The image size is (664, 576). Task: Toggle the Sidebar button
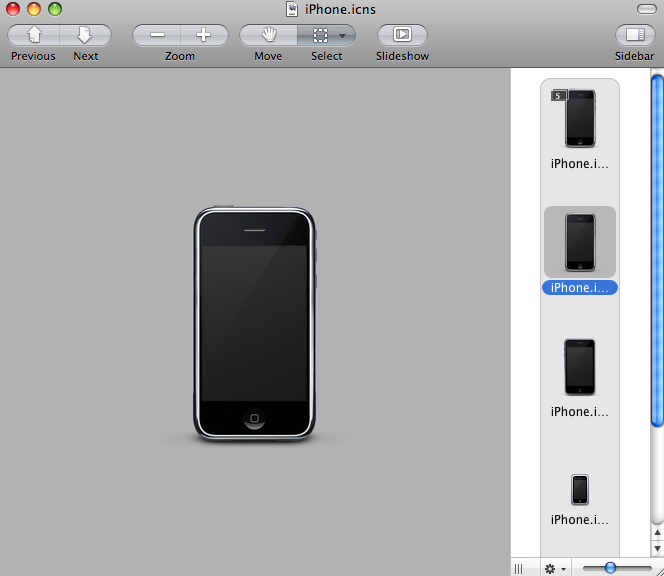click(635, 35)
